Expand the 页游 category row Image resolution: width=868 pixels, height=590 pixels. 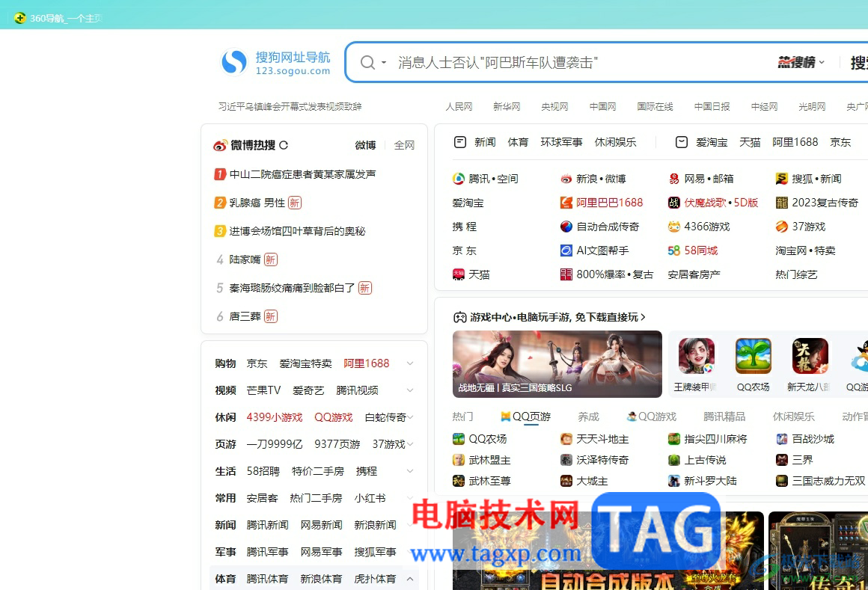(410, 444)
